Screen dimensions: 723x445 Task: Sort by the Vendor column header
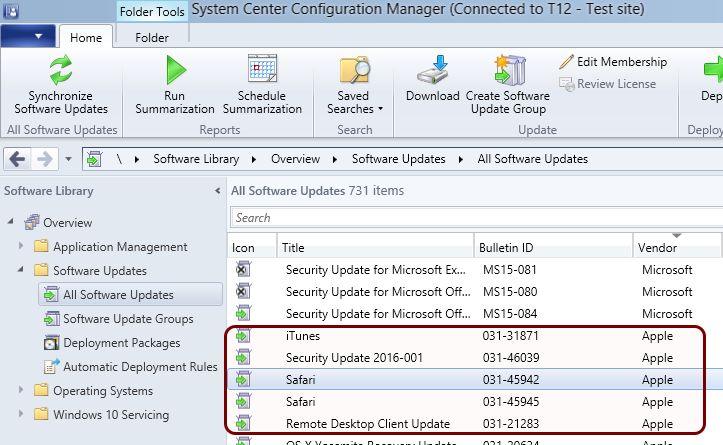tap(676, 248)
